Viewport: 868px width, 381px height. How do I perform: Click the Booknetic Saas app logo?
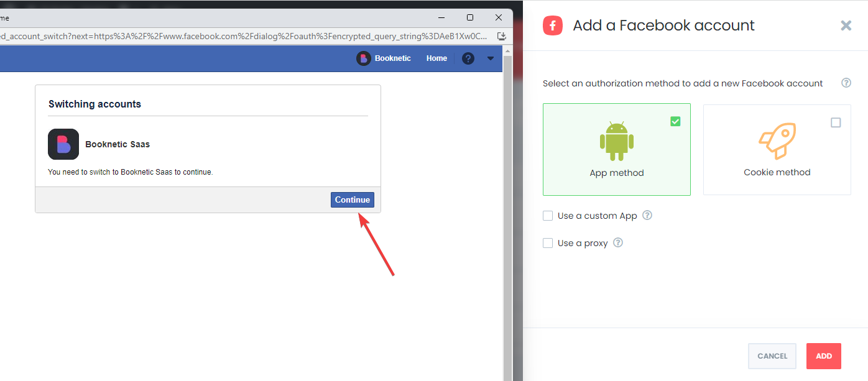(x=63, y=144)
